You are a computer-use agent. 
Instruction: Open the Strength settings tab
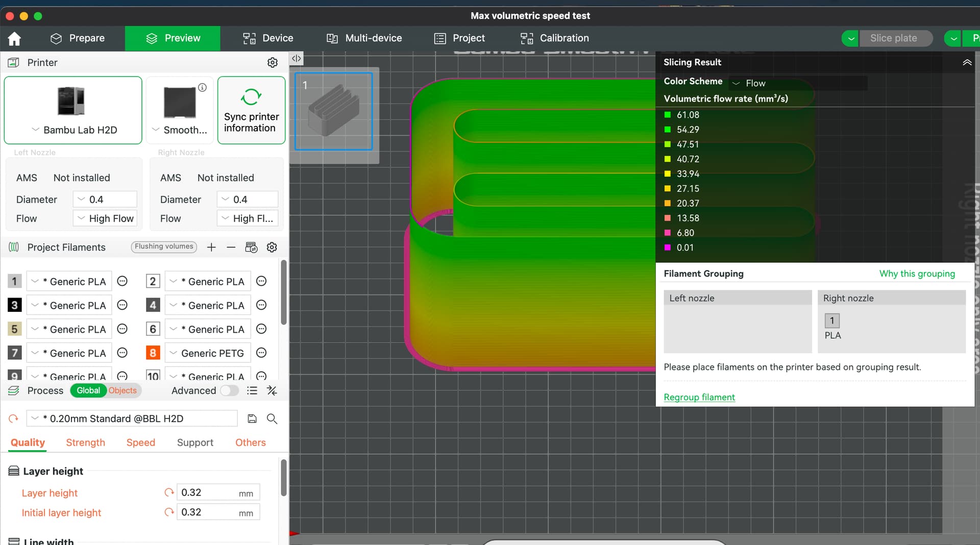point(85,443)
